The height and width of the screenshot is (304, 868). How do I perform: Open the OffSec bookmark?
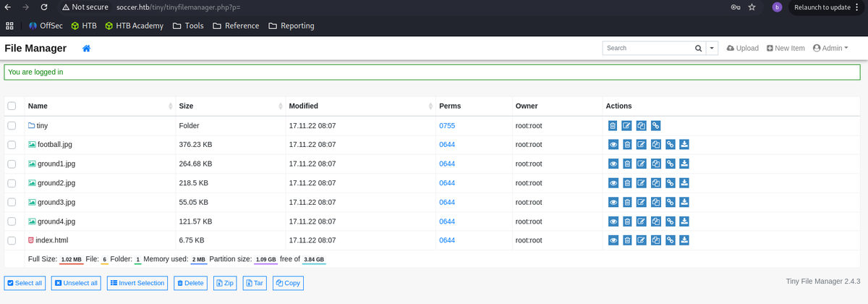point(46,26)
